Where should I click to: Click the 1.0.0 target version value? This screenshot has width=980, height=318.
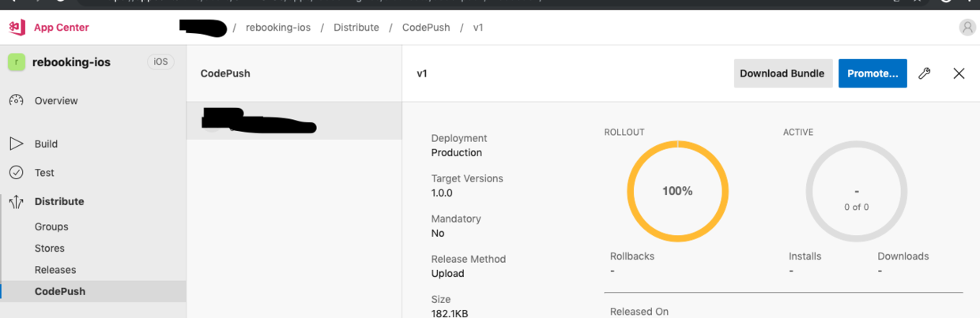click(442, 193)
